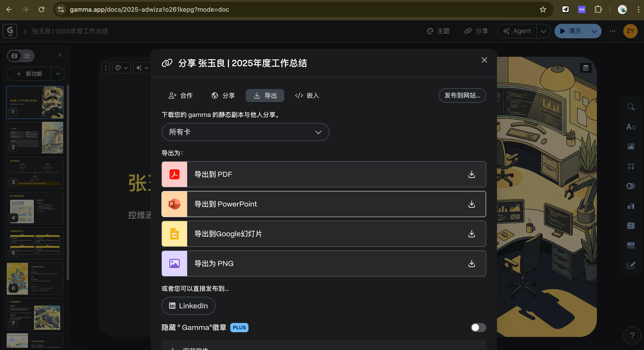Select slide thumbnail 1
Image resolution: width=644 pixels, height=350 pixels.
point(35,102)
